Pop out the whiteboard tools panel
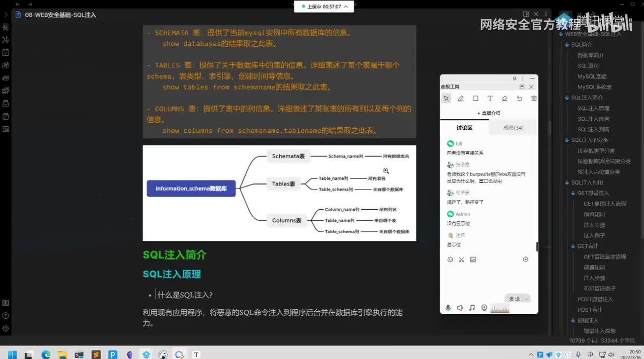Screen dimensions: 644x359 (522, 87)
